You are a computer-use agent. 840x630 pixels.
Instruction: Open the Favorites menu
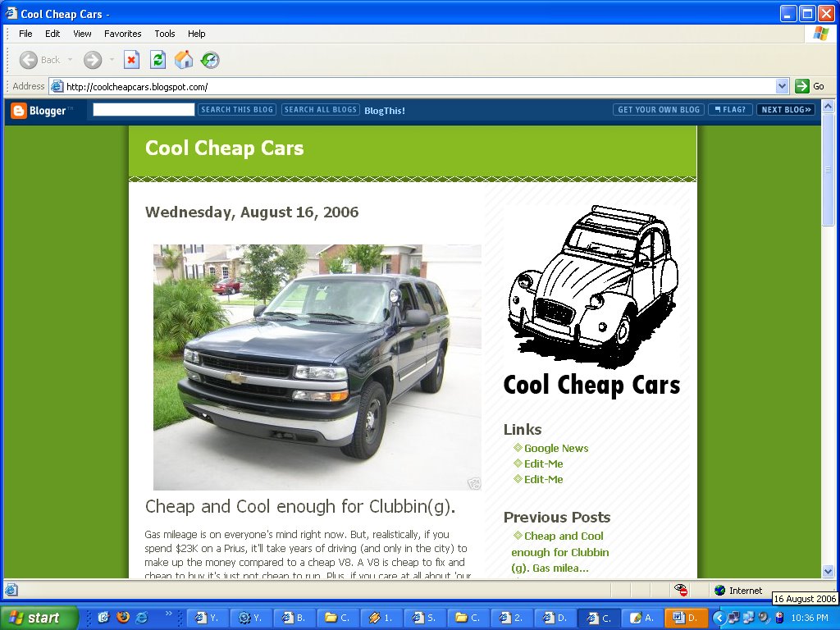pos(123,34)
